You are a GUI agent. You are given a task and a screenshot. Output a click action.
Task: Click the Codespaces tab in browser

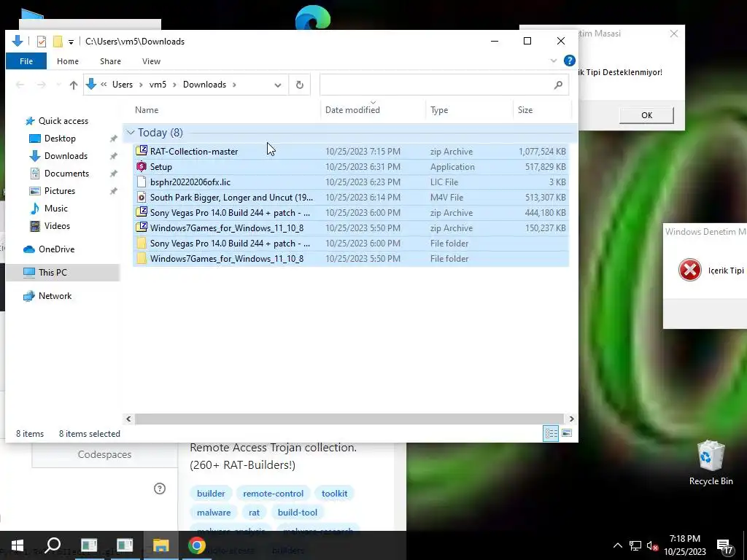[x=104, y=454]
